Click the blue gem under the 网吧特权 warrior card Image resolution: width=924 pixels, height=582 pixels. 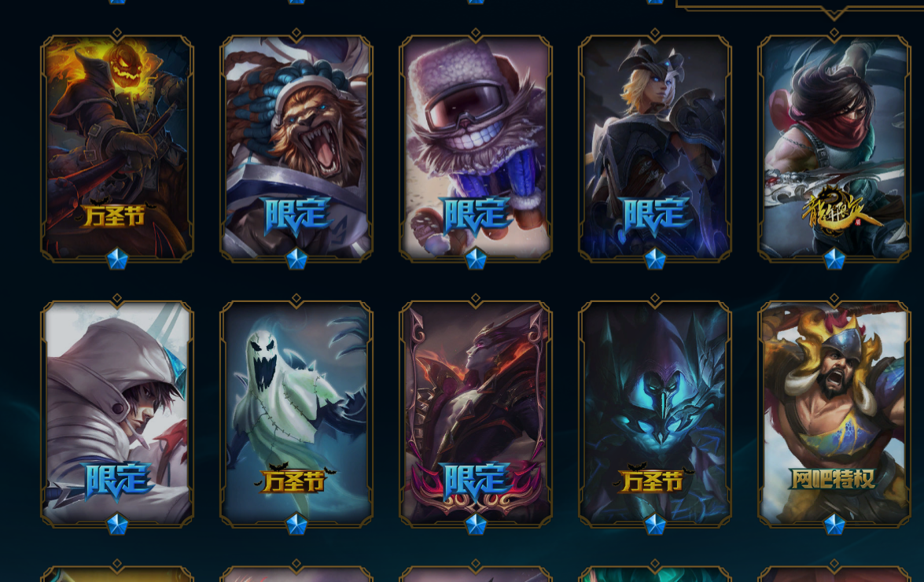coord(834,525)
